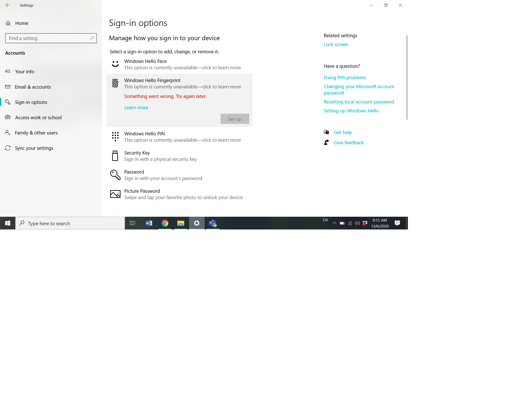
Task: Go back using the Settings back arrow
Action: pos(8,5)
